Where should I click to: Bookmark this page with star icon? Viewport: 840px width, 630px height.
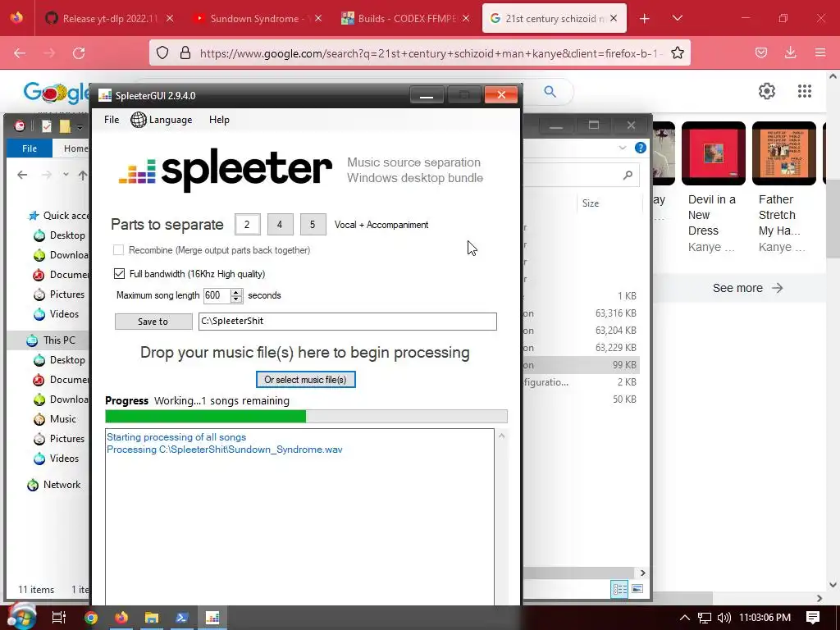pos(677,53)
